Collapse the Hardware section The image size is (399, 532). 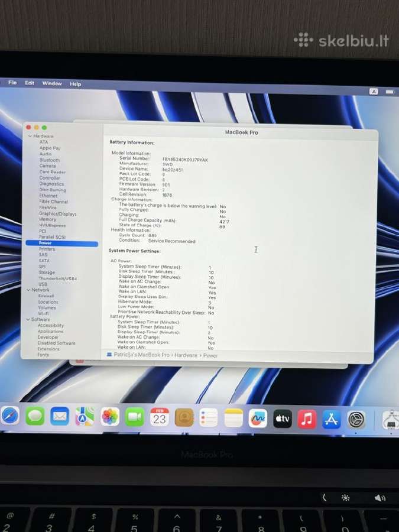[x=30, y=136]
